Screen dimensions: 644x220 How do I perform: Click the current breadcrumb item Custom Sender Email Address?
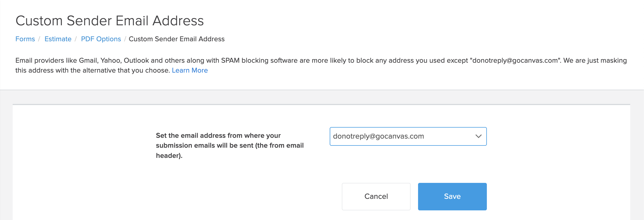coord(177,39)
